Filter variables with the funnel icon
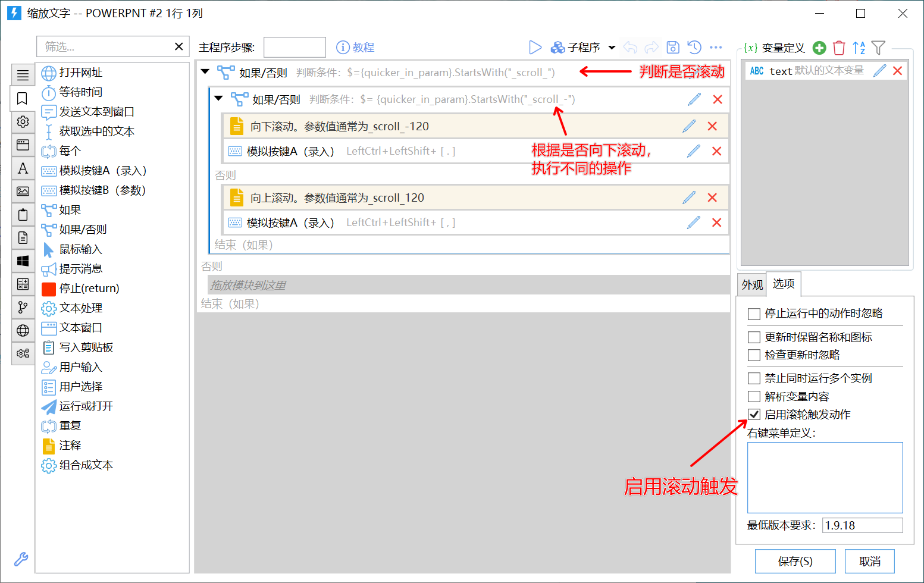Image resolution: width=924 pixels, height=583 pixels. click(878, 48)
